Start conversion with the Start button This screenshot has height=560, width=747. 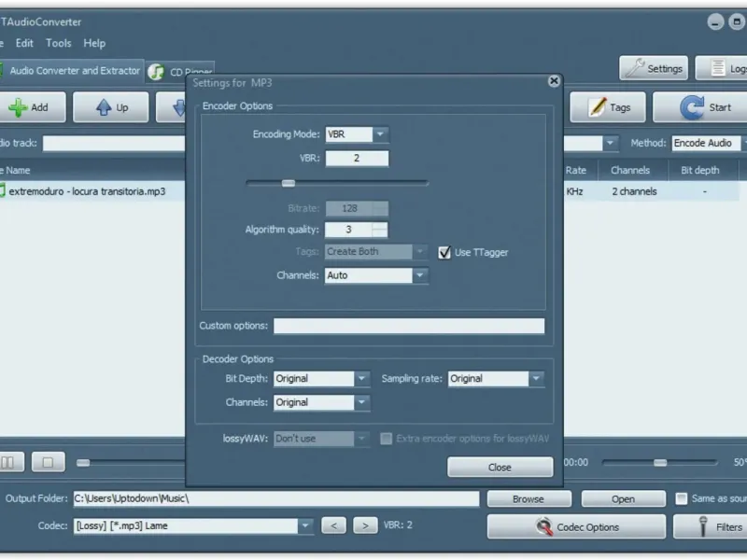[699, 107]
